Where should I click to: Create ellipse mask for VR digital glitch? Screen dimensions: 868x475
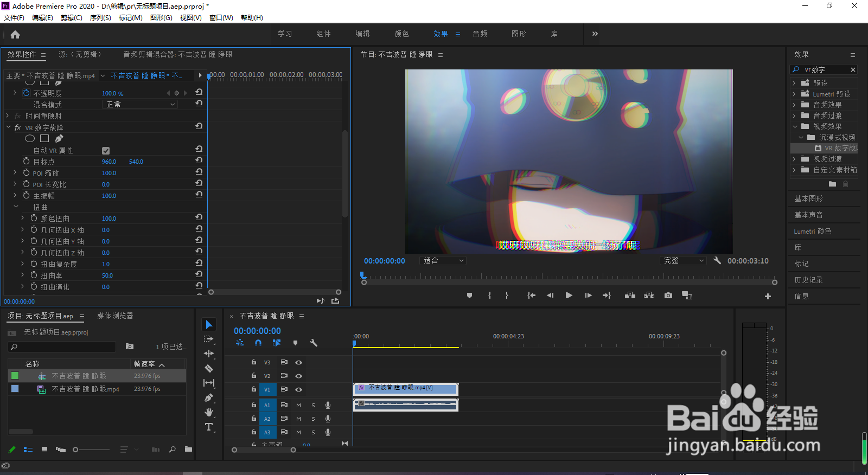click(x=30, y=139)
